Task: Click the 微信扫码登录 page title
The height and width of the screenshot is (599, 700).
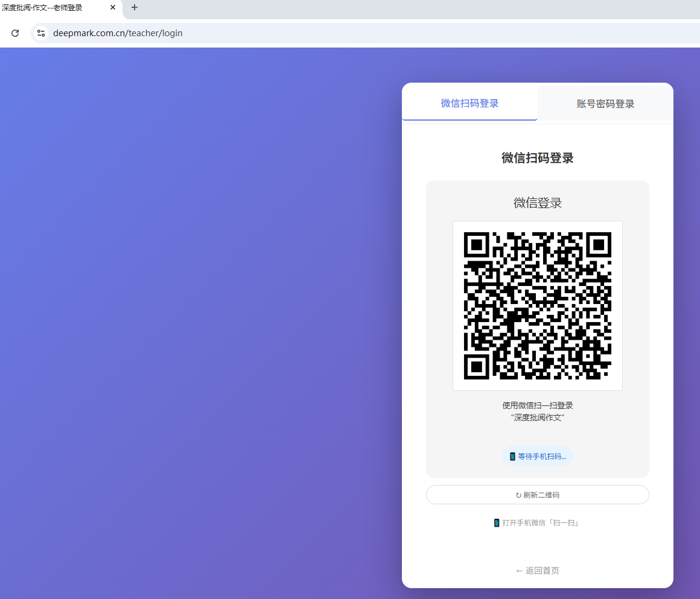Action: pyautogui.click(x=537, y=157)
